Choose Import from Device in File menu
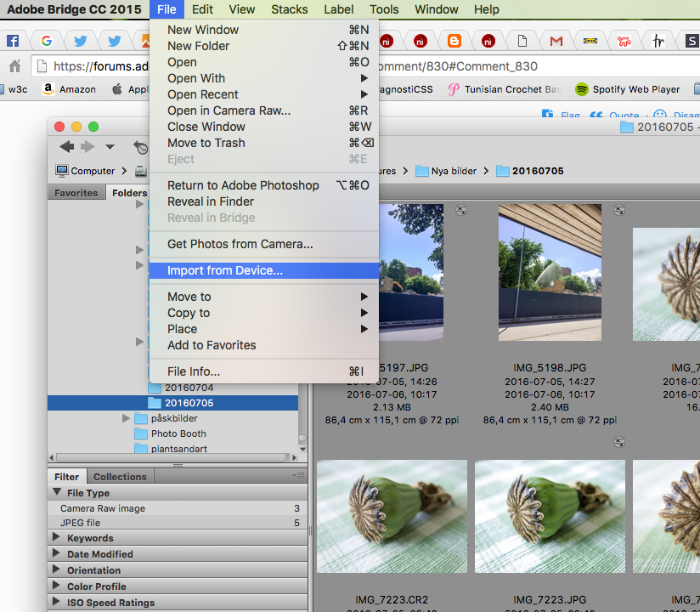 click(225, 270)
